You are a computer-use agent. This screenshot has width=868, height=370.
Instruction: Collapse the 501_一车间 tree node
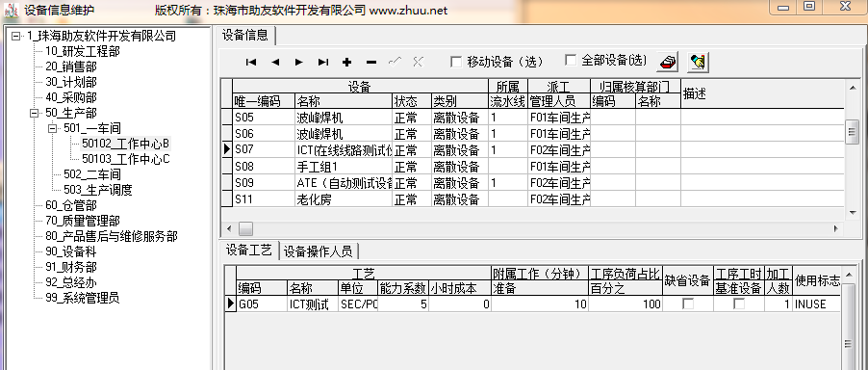click(53, 128)
